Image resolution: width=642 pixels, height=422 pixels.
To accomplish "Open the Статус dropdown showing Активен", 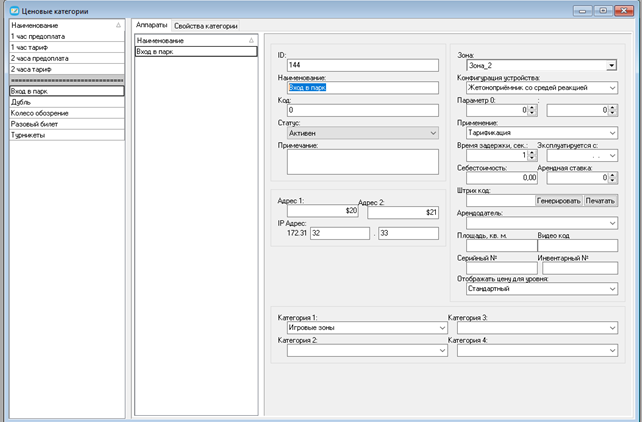I will pos(363,133).
